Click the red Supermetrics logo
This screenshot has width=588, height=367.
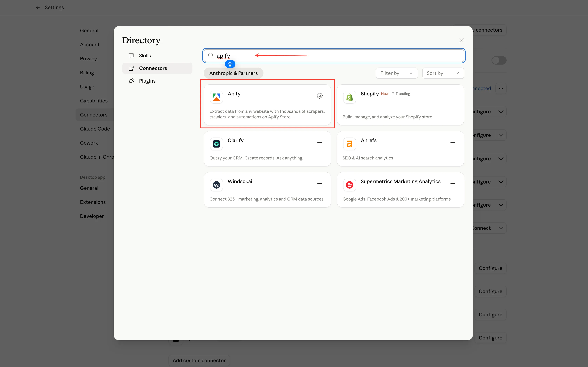point(349,185)
